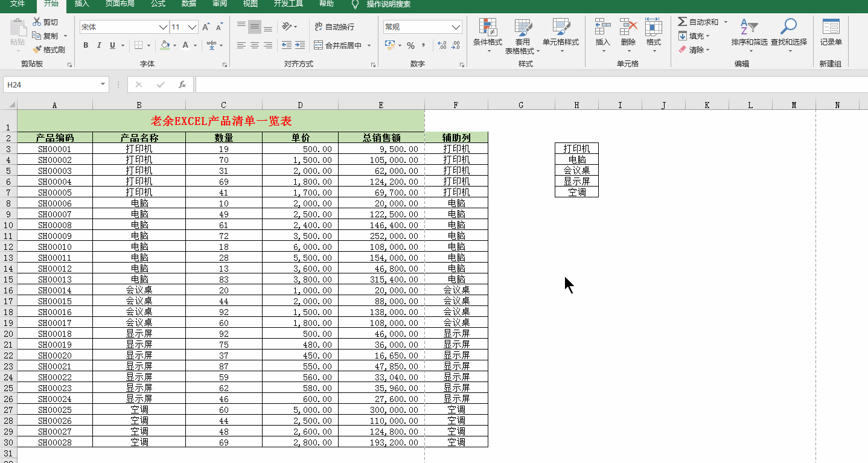The width and height of the screenshot is (868, 463).
Task: Select the Format Painter (格式刷) brush
Action: (x=37, y=49)
